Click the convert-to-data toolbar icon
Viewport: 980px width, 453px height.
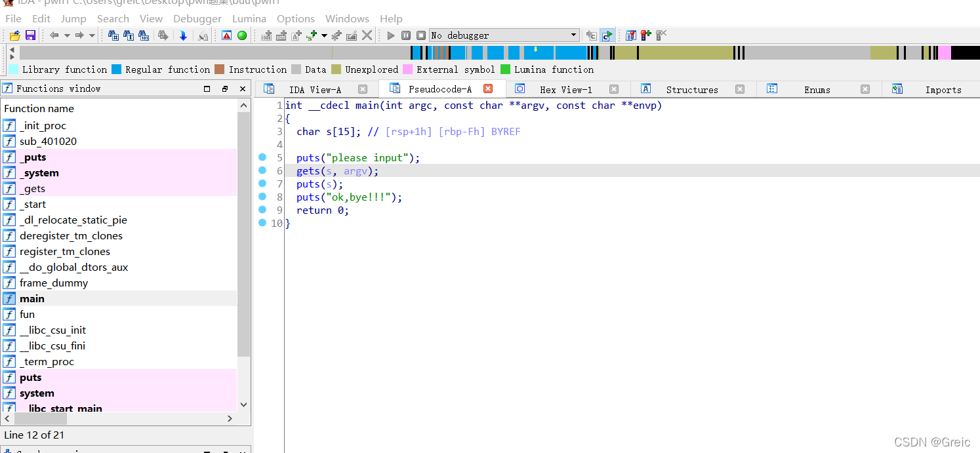pos(281,35)
